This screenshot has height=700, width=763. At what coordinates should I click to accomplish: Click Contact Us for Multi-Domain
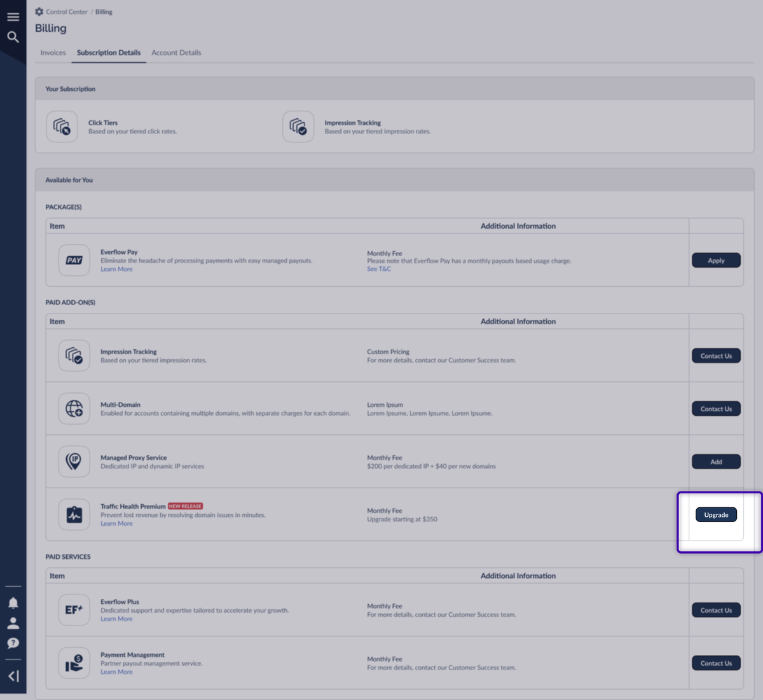716,409
